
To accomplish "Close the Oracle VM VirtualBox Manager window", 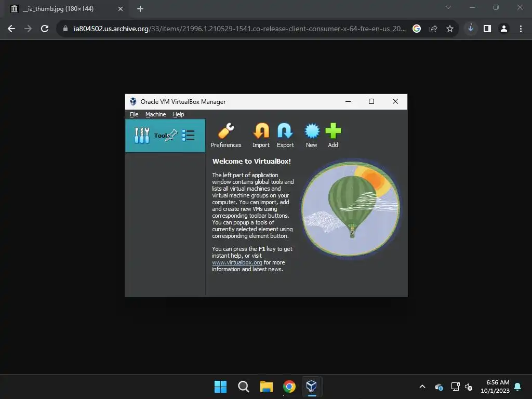I will 395,101.
